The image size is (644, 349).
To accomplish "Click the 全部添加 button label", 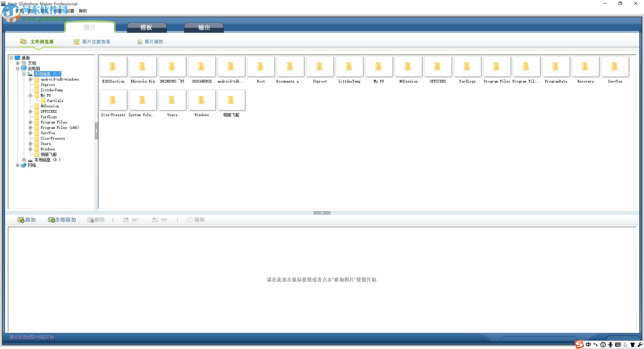I will click(x=66, y=220).
